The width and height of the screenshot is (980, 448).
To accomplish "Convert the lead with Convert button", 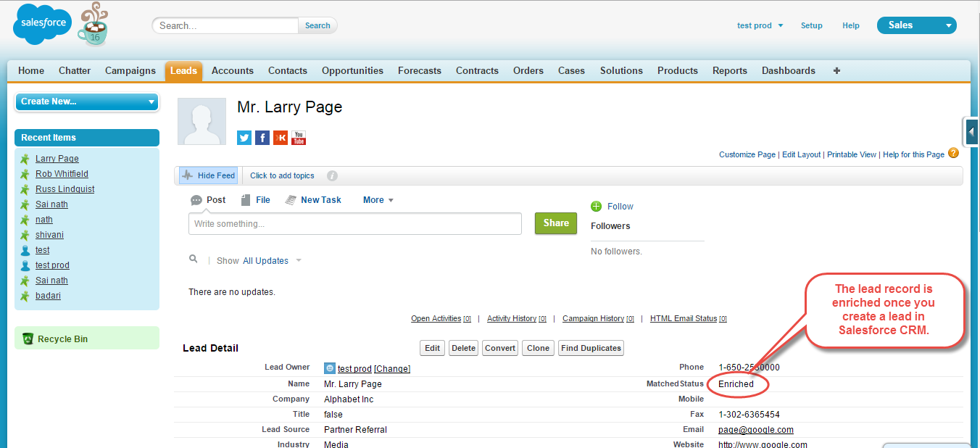I will 500,348.
